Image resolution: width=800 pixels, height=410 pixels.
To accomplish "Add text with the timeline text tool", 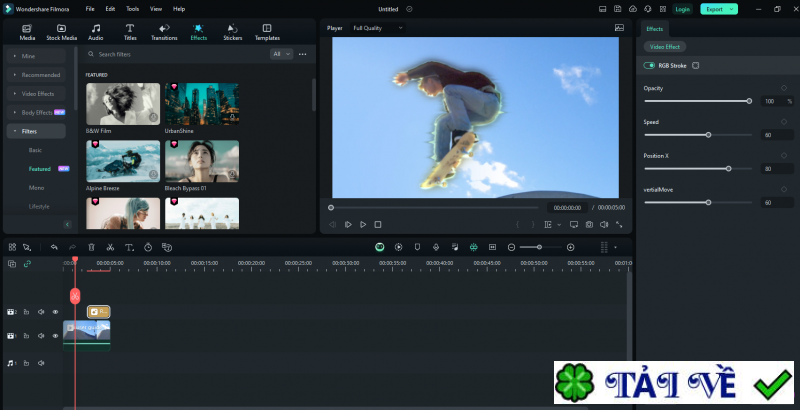I will (129, 247).
